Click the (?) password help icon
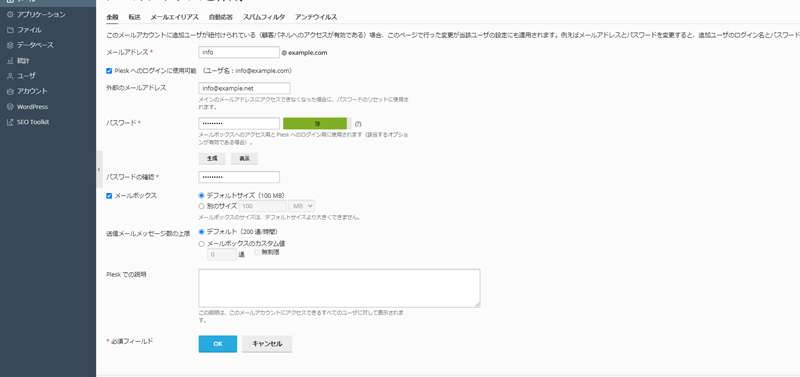The height and width of the screenshot is (377, 800). 358,123
